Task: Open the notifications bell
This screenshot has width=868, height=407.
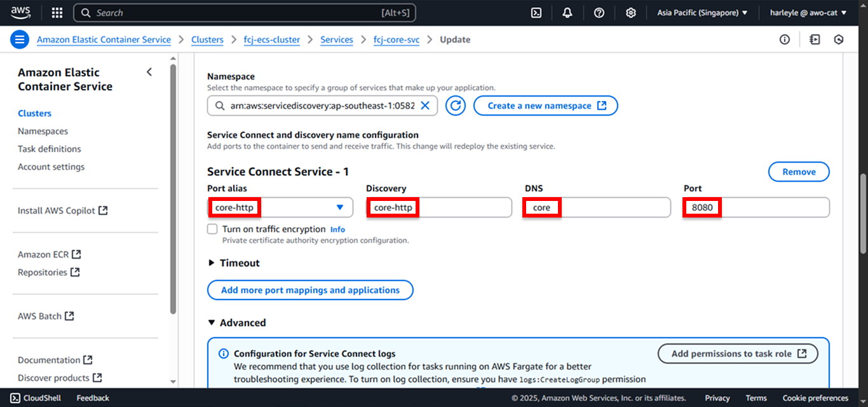Action: click(x=567, y=13)
